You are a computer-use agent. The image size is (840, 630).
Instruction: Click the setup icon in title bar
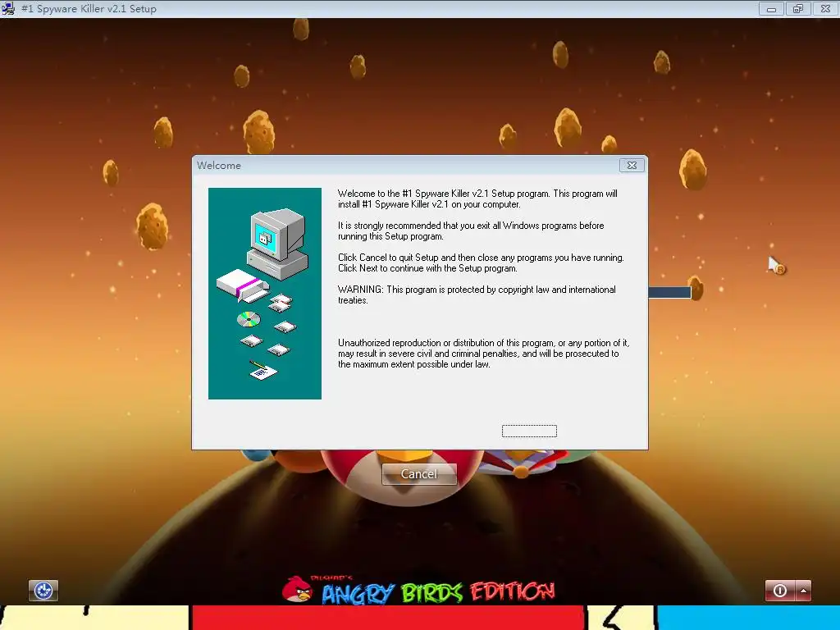pos(8,8)
